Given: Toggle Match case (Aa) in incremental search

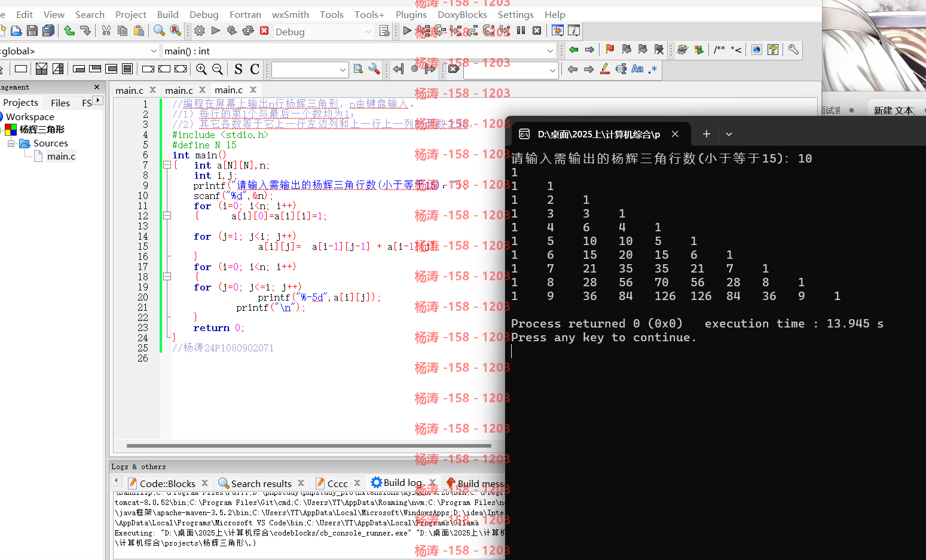Looking at the screenshot, I should click(637, 69).
